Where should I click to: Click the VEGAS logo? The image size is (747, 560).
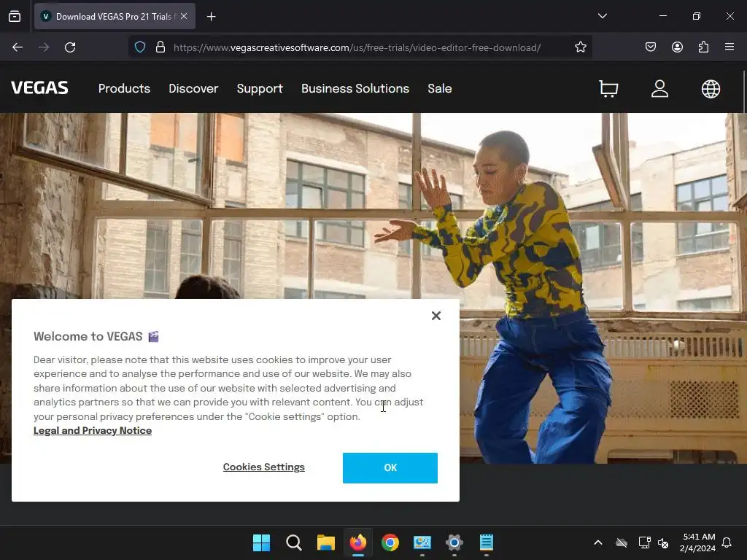pyautogui.click(x=39, y=88)
